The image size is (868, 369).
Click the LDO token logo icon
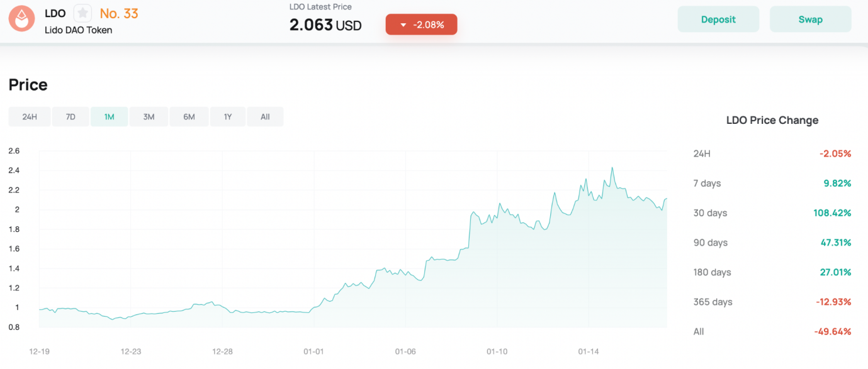tap(21, 19)
